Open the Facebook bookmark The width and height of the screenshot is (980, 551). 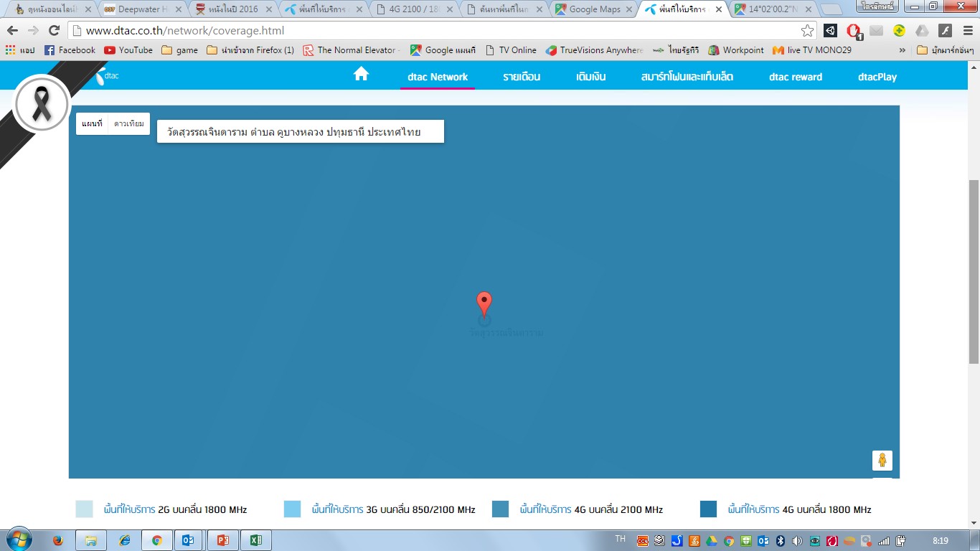pos(70,50)
